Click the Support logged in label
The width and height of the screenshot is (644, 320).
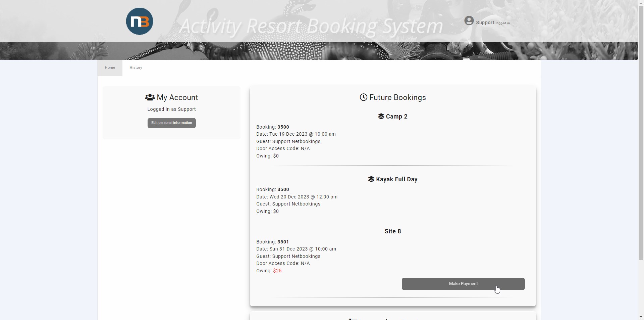tap(492, 23)
